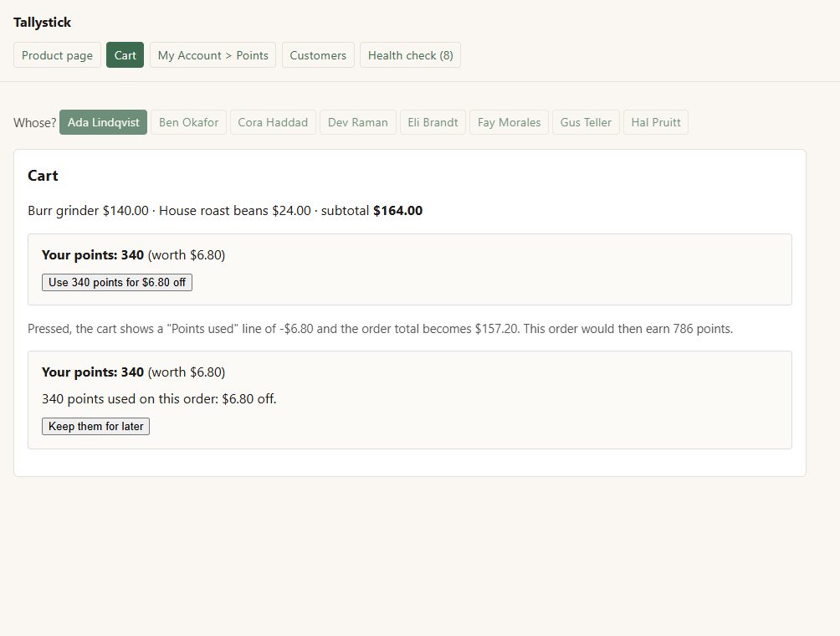Select customer Fay Morales
840x636 pixels.
point(509,122)
